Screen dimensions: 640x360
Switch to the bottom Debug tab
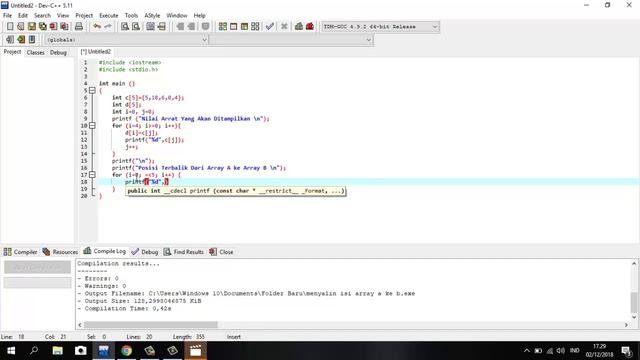(x=144, y=252)
